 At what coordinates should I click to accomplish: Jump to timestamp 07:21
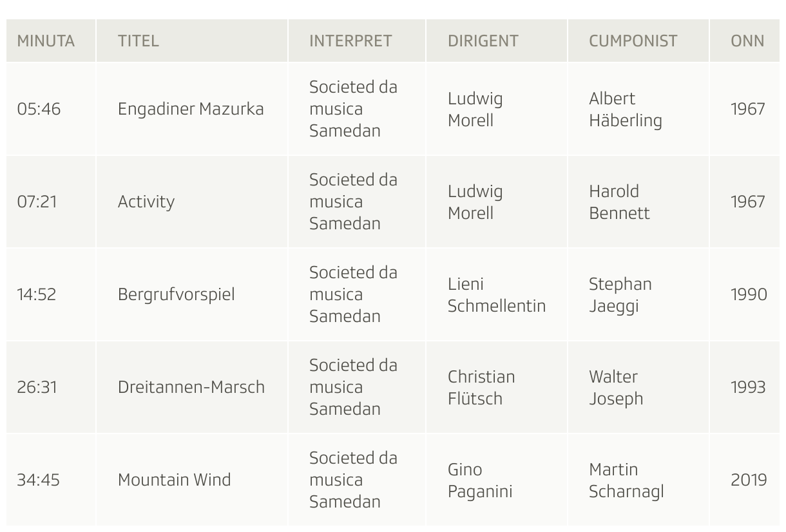pos(37,202)
